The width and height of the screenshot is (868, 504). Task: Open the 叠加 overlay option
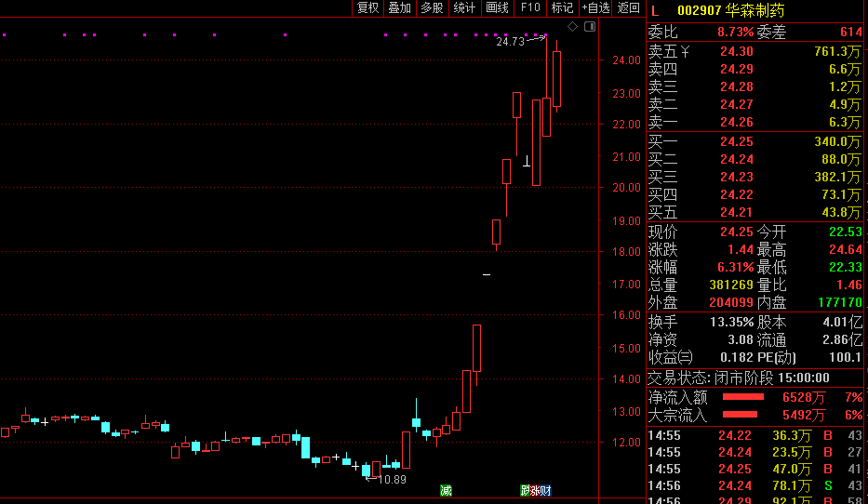(x=400, y=7)
